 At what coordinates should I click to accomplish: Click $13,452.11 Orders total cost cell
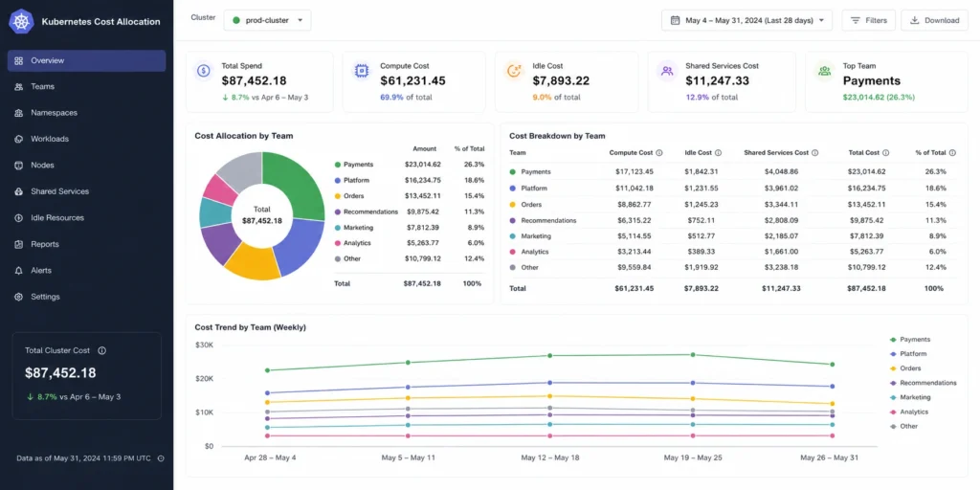coord(866,205)
